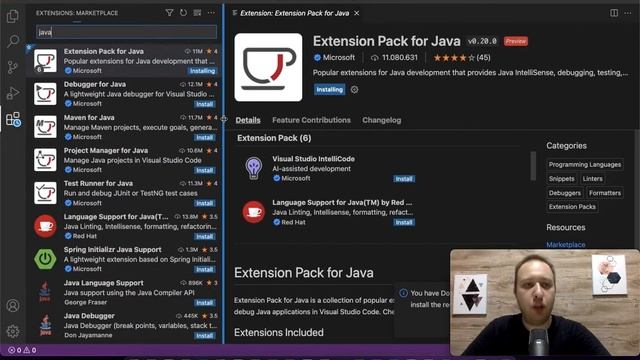Open Marketplace views and more actions menu
This screenshot has height=360, width=640.
click(211, 13)
